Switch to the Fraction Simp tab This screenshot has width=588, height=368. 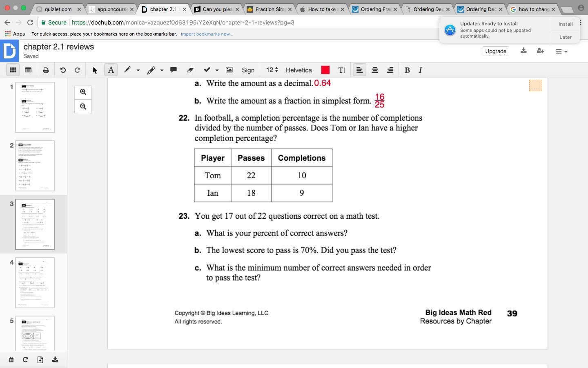[269, 9]
